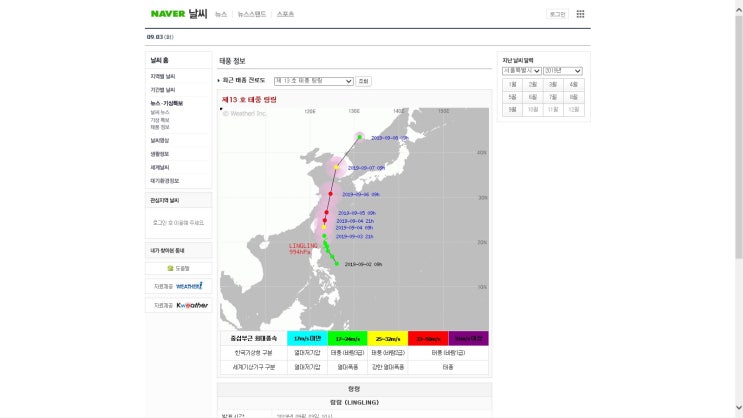Select 9월 in the past weather calendar
Image resolution: width=743 pixels, height=418 pixels.
512,109
